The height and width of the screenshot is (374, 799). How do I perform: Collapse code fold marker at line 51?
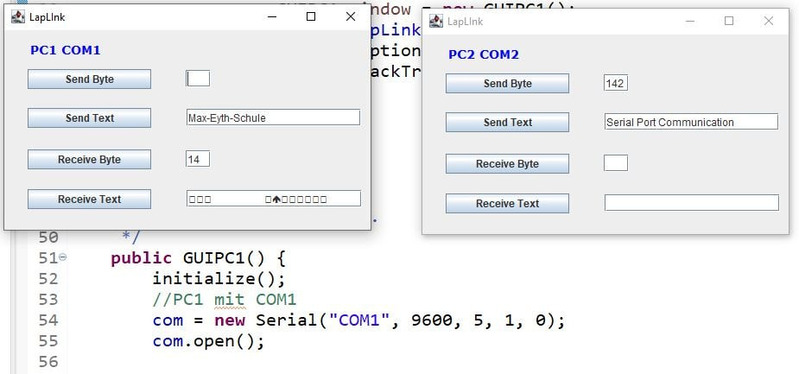click(63, 257)
